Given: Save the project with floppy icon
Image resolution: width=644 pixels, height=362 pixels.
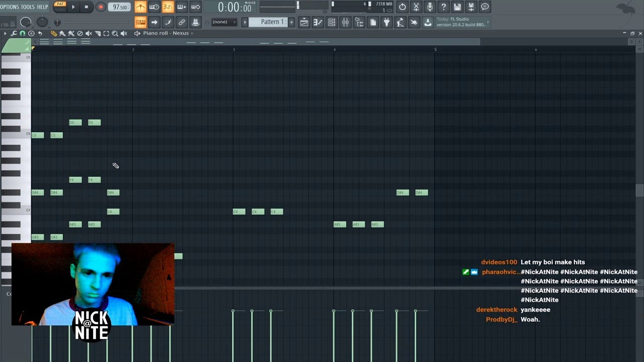Looking at the screenshot, I should coord(457,7).
